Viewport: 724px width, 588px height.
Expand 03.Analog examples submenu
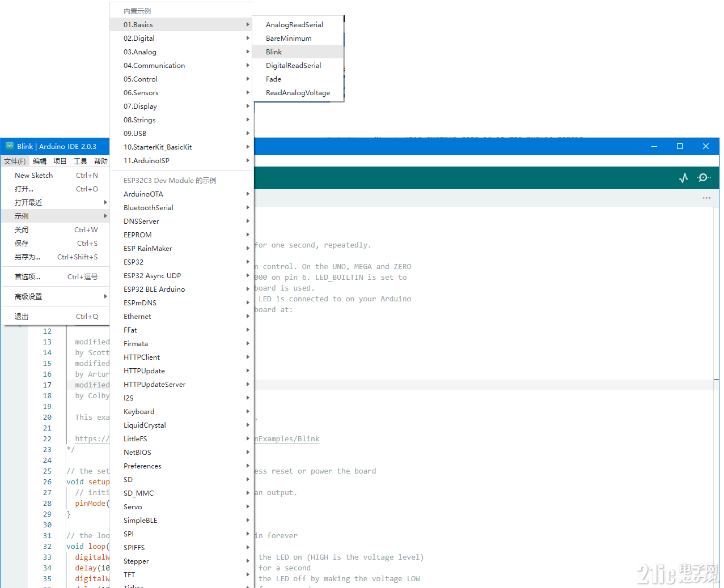tap(181, 52)
